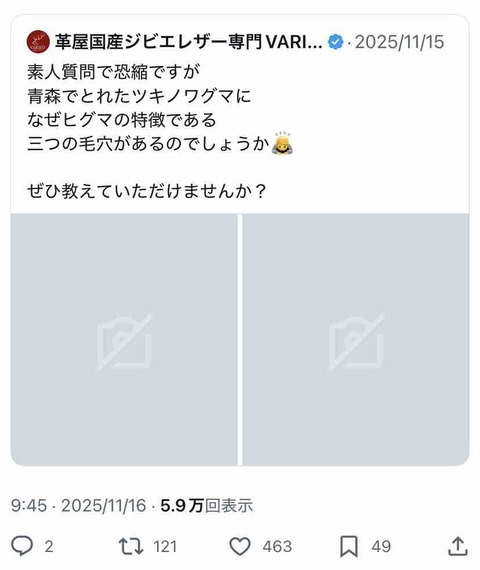The height and width of the screenshot is (570, 480).
Task: Click the repost count 121
Action: pos(165,546)
